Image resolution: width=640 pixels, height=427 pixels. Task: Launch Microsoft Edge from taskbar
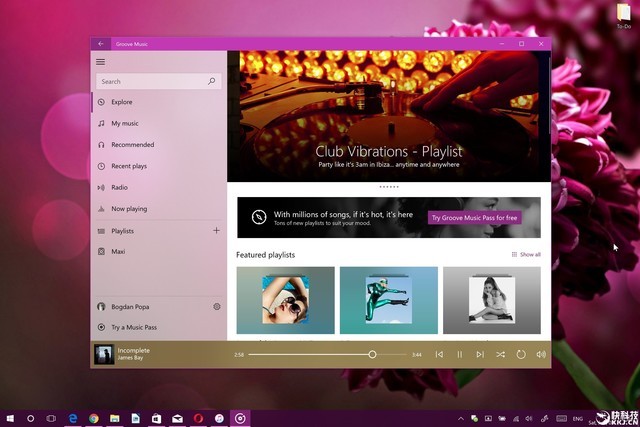coord(73,418)
